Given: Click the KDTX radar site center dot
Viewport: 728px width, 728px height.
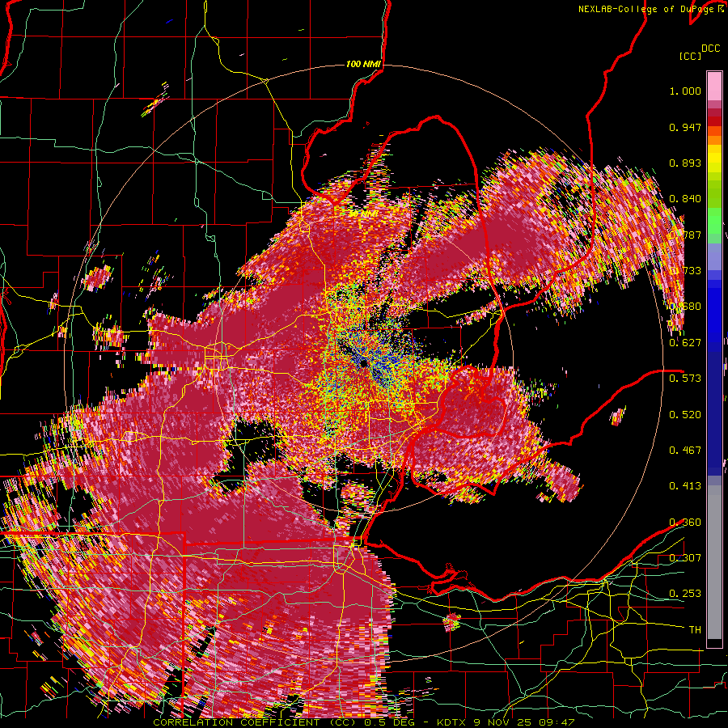Looking at the screenshot, I should 363,362.
